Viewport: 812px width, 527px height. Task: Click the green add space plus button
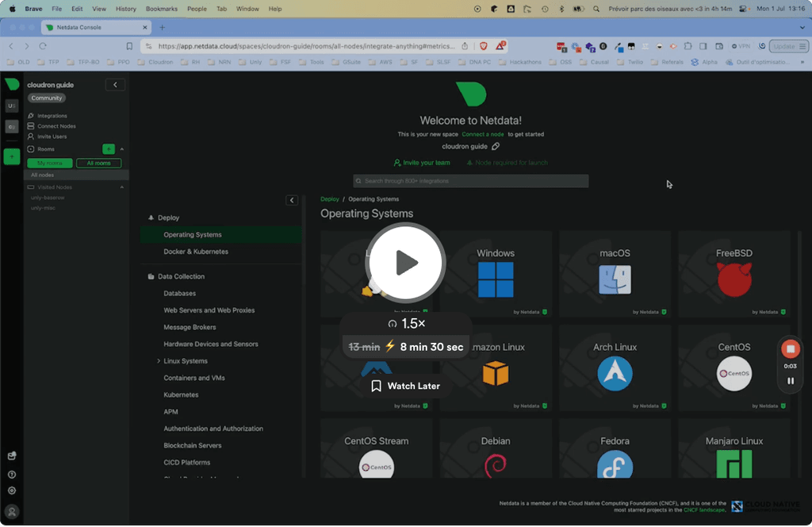[12, 156]
